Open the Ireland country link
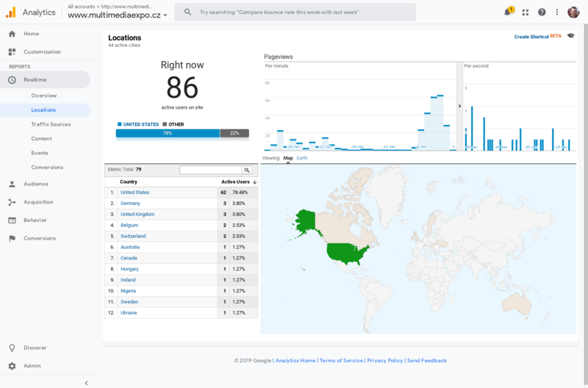 [x=128, y=280]
